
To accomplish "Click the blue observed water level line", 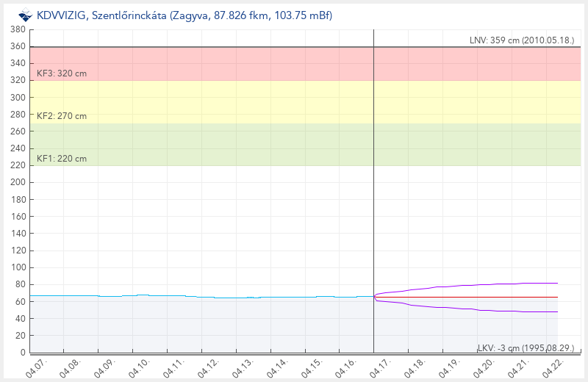I will (x=184, y=296).
